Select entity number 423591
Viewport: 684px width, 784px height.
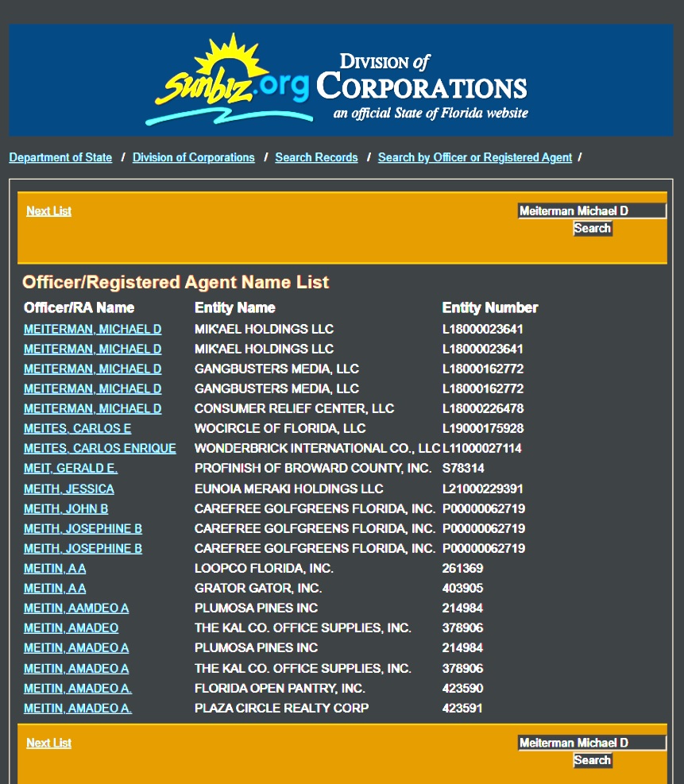[462, 708]
